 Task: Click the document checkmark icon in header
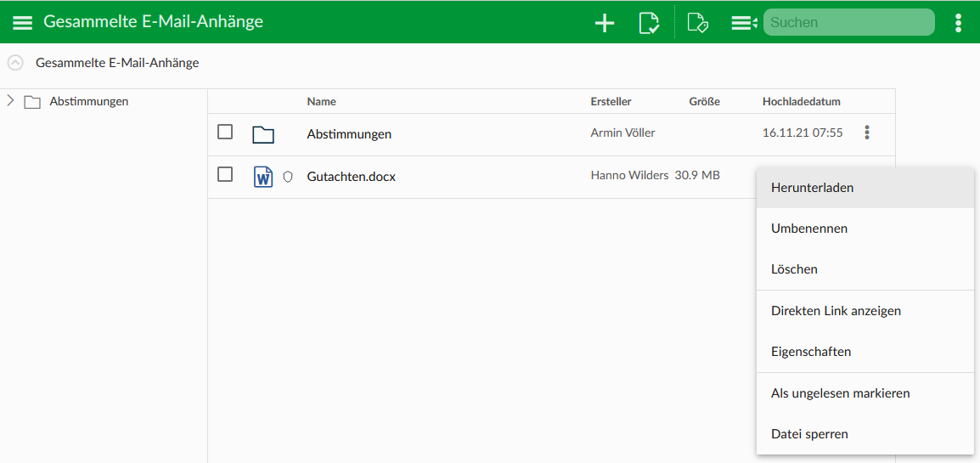(x=650, y=23)
